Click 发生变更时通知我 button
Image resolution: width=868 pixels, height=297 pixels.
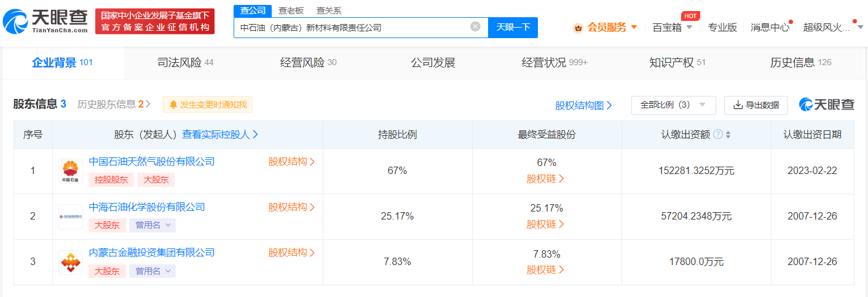[x=208, y=105]
